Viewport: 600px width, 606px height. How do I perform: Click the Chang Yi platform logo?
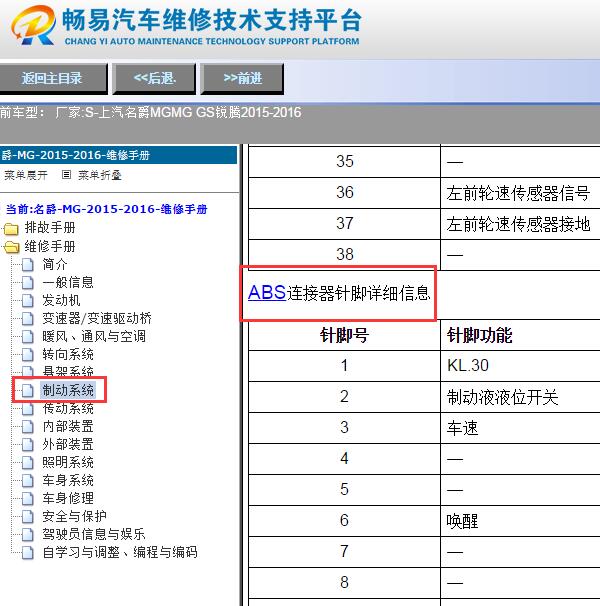coord(33,25)
